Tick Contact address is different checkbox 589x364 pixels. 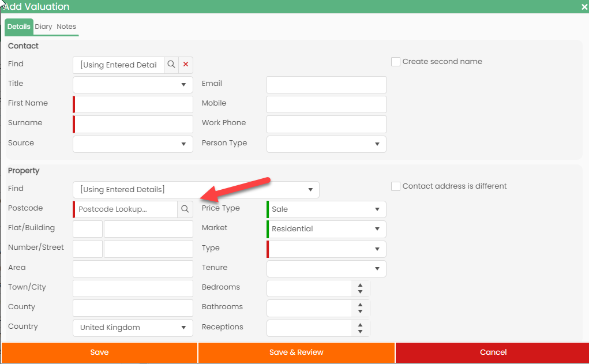coord(396,186)
